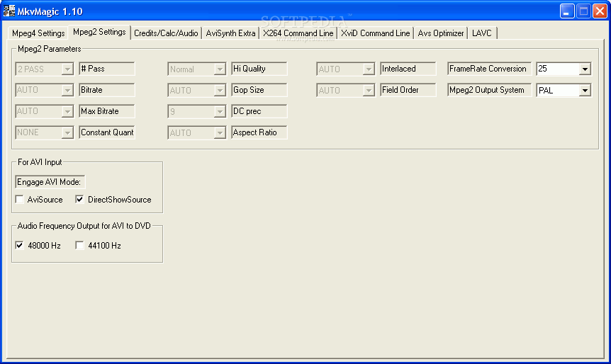The height and width of the screenshot is (364, 611).
Task: Switch to the Mpeg4 Settings tab
Action: click(38, 33)
